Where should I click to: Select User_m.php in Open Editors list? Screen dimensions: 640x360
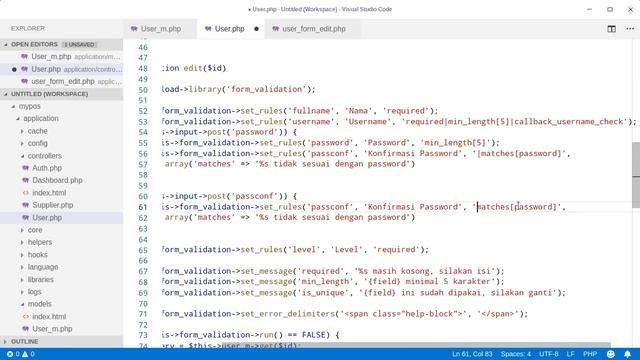61,57
